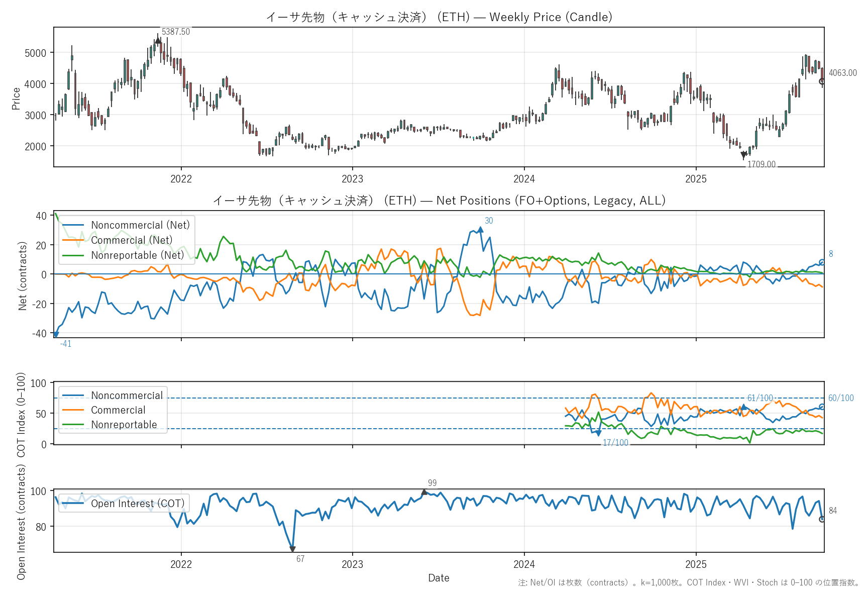This screenshot has width=868, height=593.
Task: Select the net positions low marker labeled -41
Action: point(56,334)
